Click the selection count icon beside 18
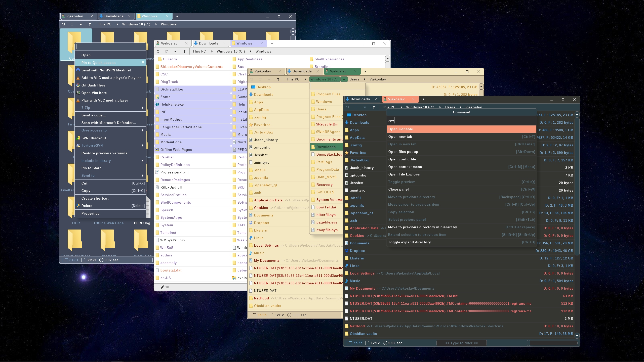Screen dimensions: 644x362 tap(160, 287)
